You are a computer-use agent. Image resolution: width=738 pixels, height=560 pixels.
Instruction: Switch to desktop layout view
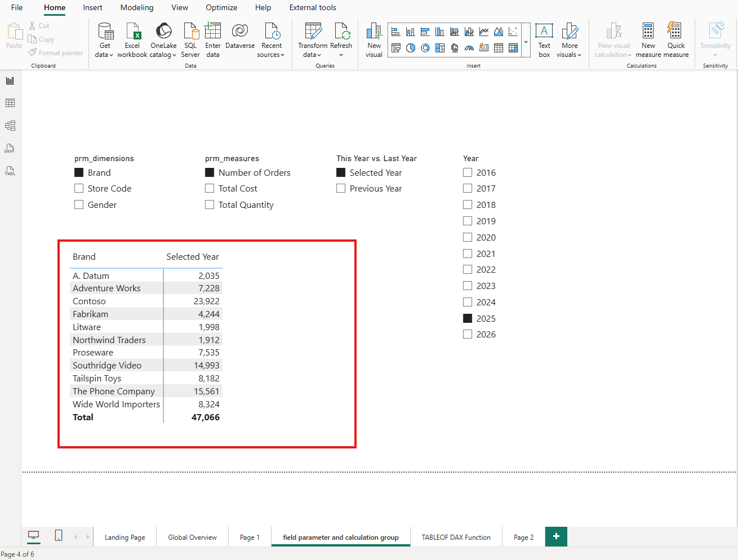(34, 536)
